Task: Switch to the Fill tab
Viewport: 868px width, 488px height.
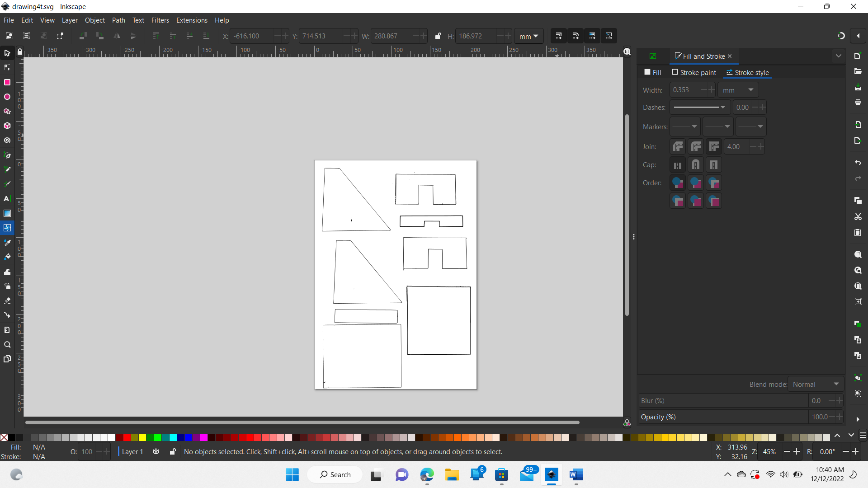Action: click(x=653, y=72)
